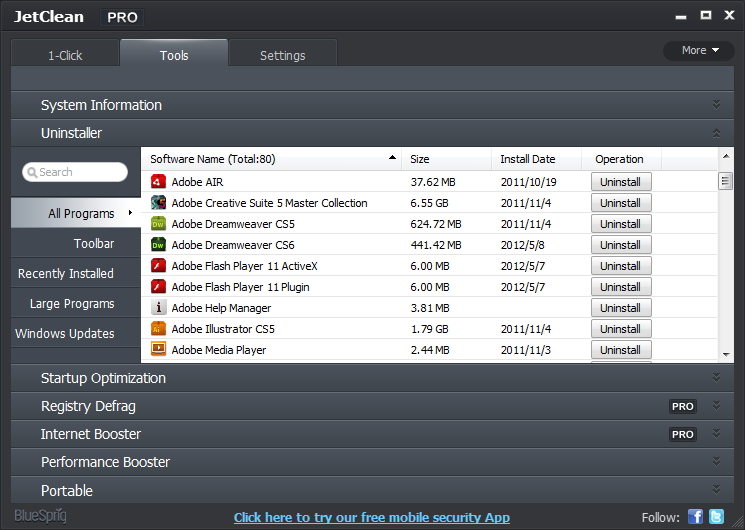Switch to the 1-Click tab
The height and width of the screenshot is (530, 745).
[x=65, y=55]
